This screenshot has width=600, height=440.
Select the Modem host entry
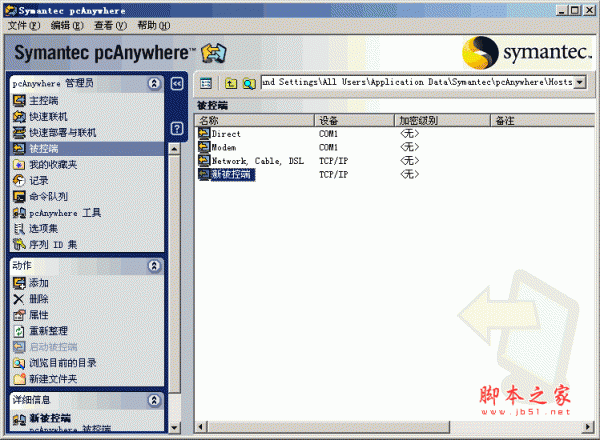[x=217, y=147]
